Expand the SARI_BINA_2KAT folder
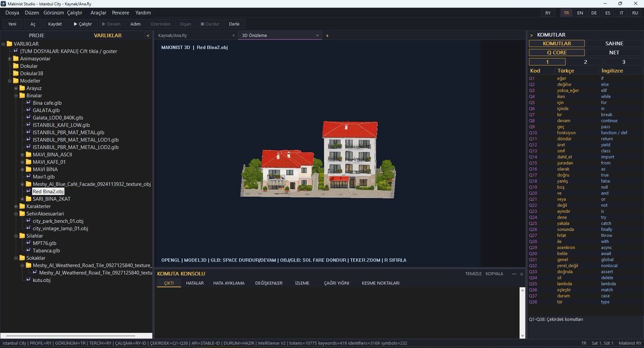Viewport: 644px width, 348px height. point(23,199)
